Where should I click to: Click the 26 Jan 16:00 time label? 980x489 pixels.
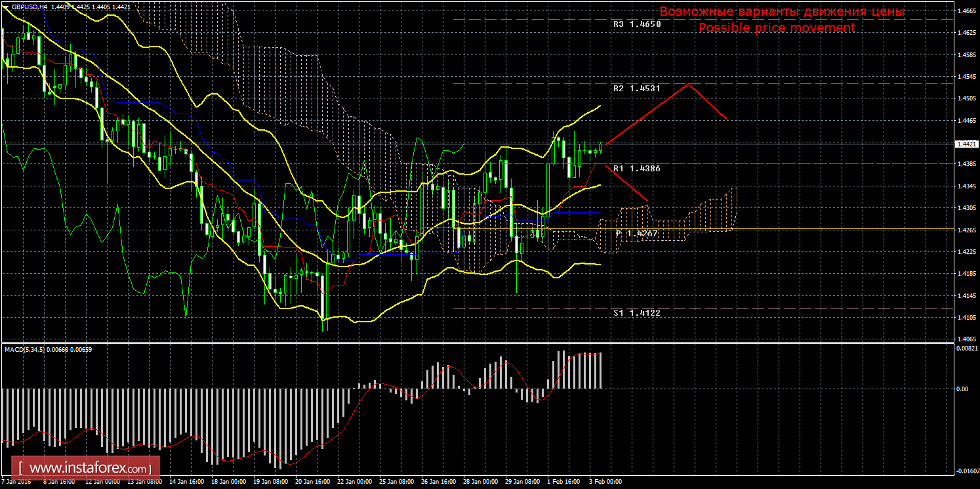tap(438, 481)
